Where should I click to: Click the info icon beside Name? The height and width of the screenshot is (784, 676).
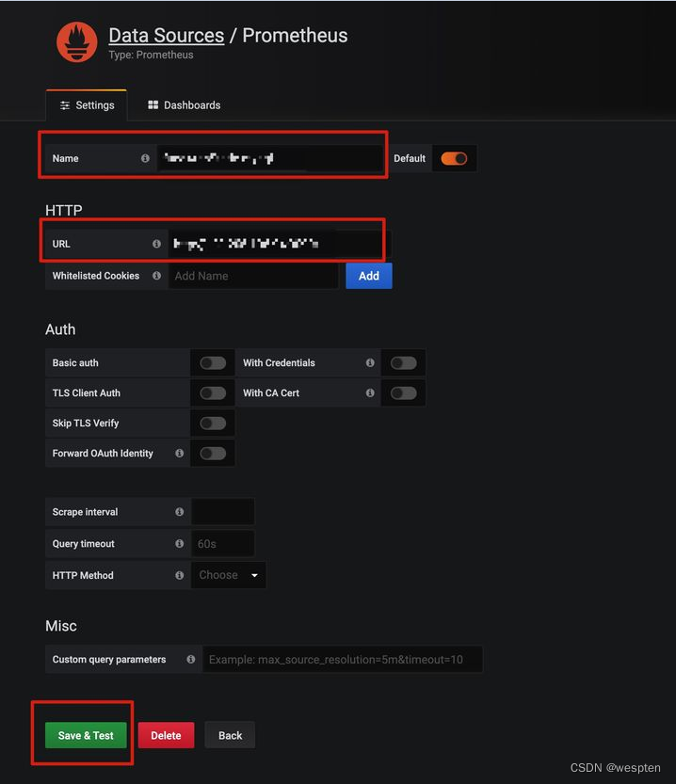[145, 158]
